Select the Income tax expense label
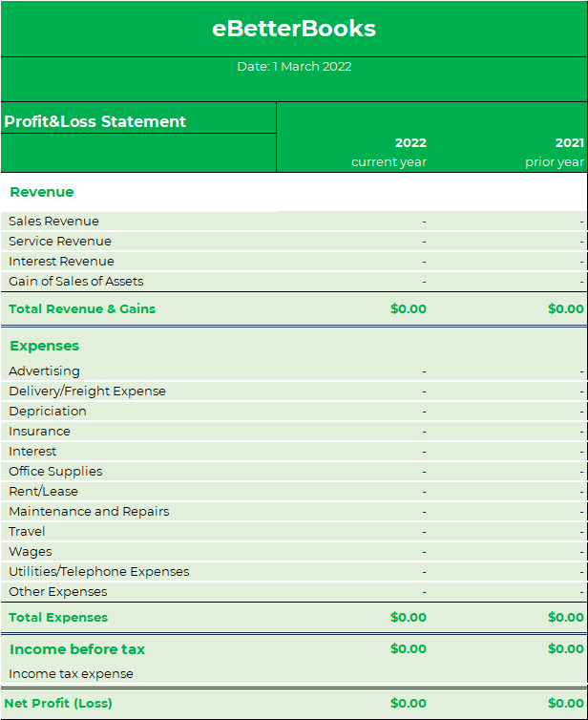The image size is (588, 720). pyautogui.click(x=72, y=674)
